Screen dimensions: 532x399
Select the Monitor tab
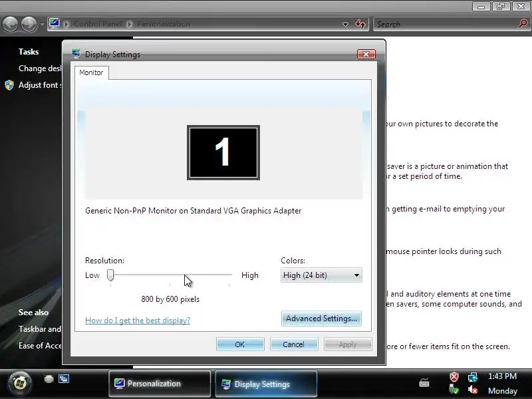click(91, 72)
